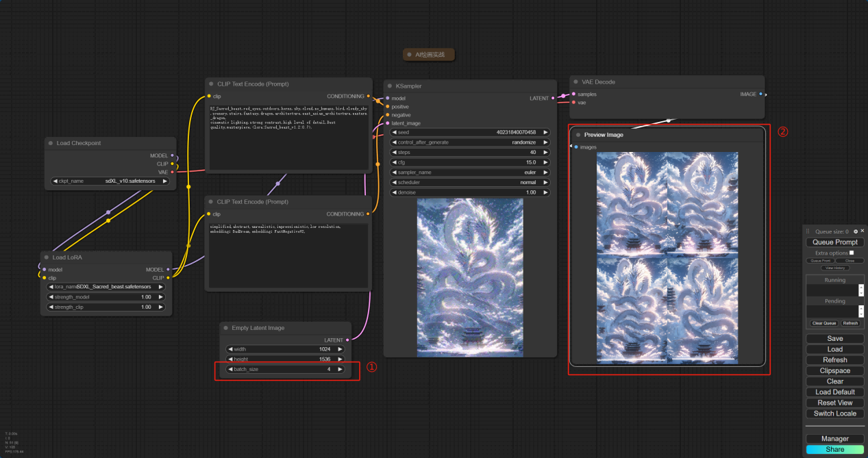Collapse the Preview Image node dot
This screenshot has height=458, width=868.
578,135
